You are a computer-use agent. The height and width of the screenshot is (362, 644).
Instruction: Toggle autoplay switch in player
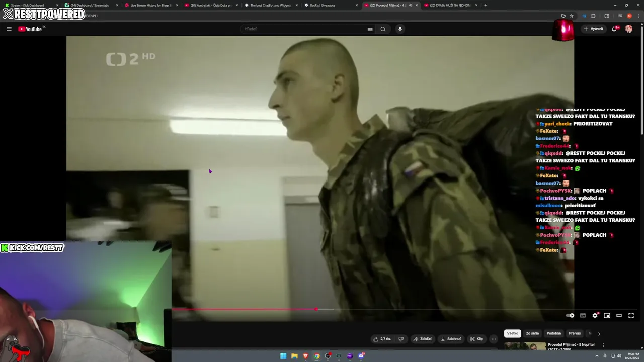(570, 315)
